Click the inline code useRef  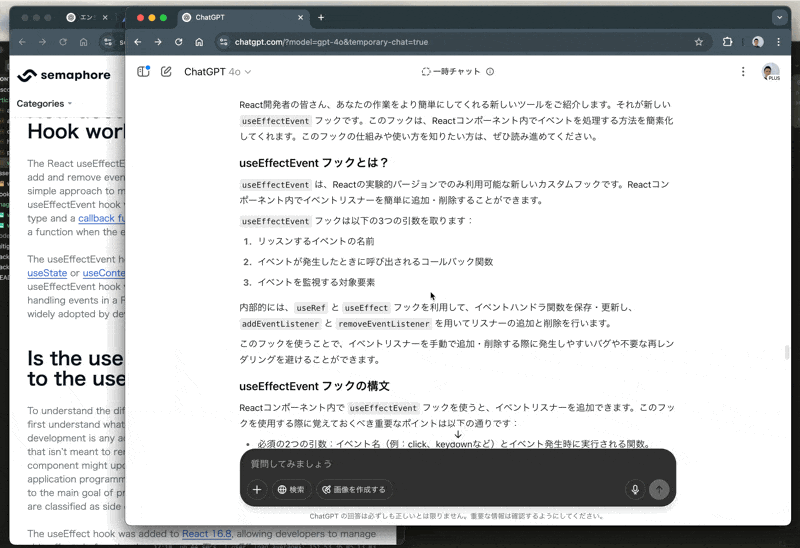point(311,308)
